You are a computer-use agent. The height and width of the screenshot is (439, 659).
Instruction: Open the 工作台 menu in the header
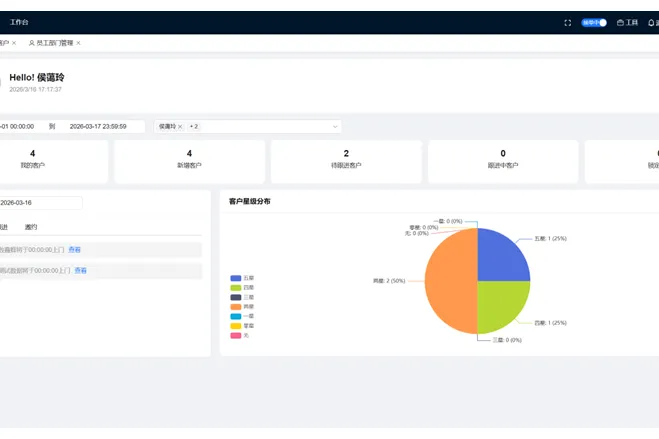(x=19, y=22)
